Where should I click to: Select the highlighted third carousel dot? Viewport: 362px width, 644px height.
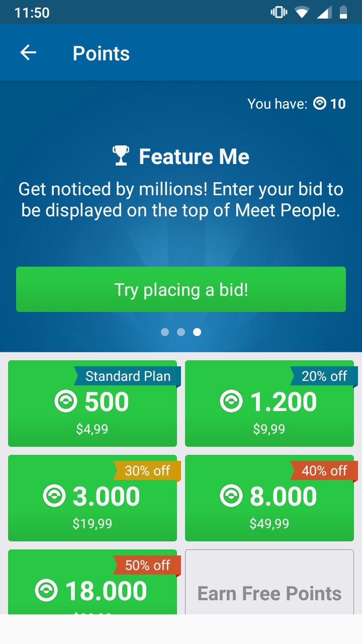197,332
